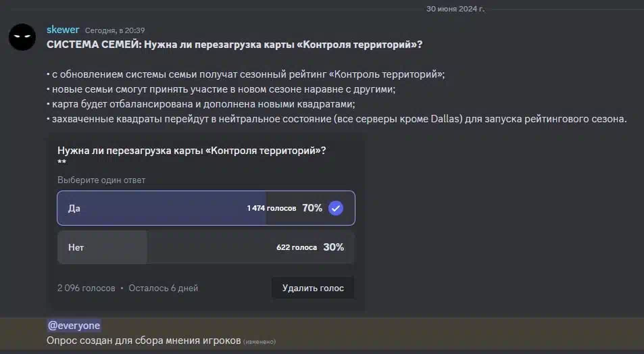
Task: Click the message timestamp Сегодня, в 20:39
Action: click(115, 30)
